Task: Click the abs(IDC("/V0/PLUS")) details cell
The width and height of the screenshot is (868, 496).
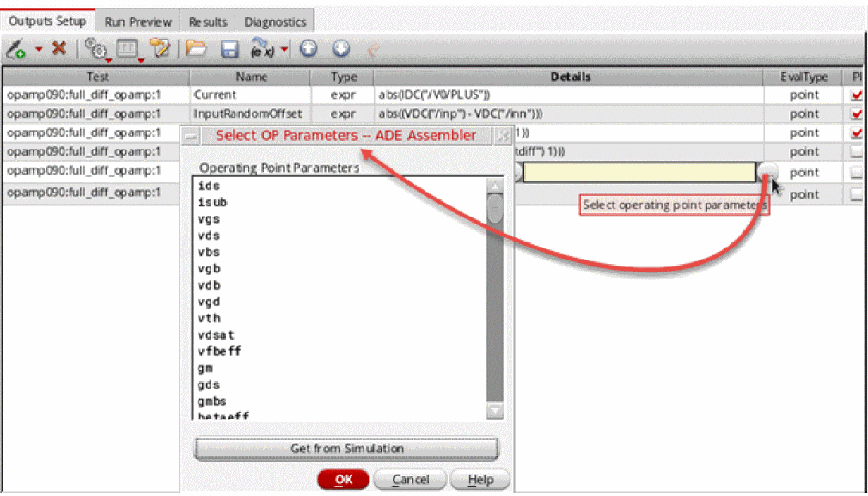Action: tap(570, 95)
